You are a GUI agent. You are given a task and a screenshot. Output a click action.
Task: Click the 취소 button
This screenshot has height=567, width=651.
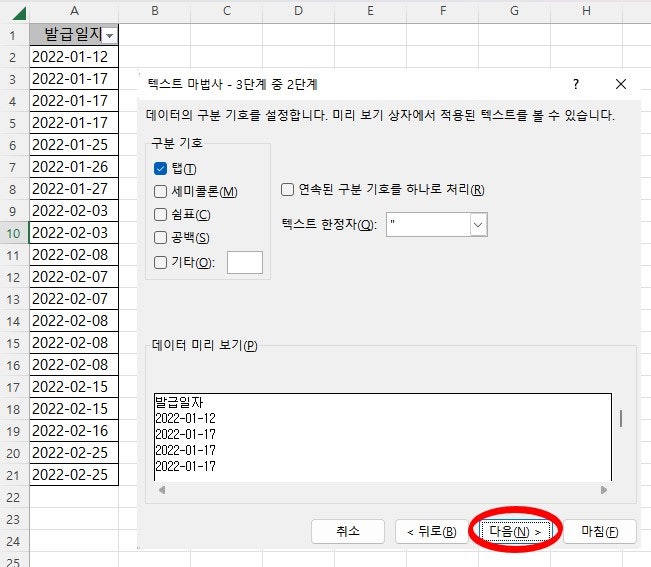[x=348, y=531]
